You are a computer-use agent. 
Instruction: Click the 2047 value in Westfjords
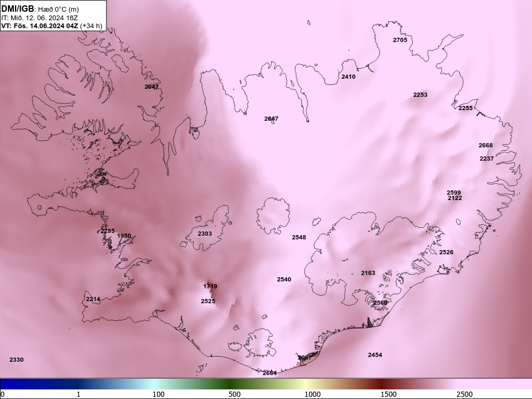pyautogui.click(x=152, y=87)
